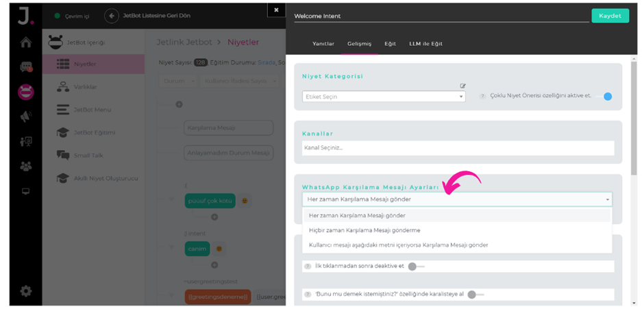Close the intent panel with X
The image size is (644, 311).
[276, 10]
